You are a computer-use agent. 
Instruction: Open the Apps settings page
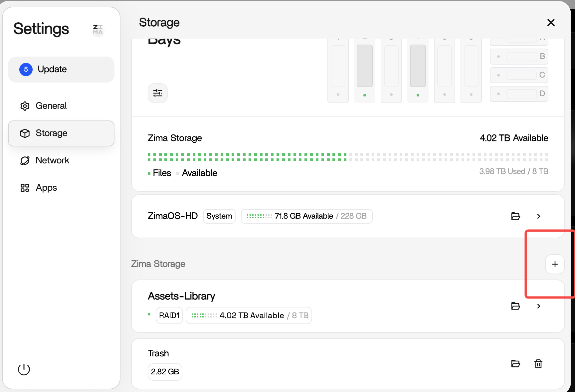[46, 188]
